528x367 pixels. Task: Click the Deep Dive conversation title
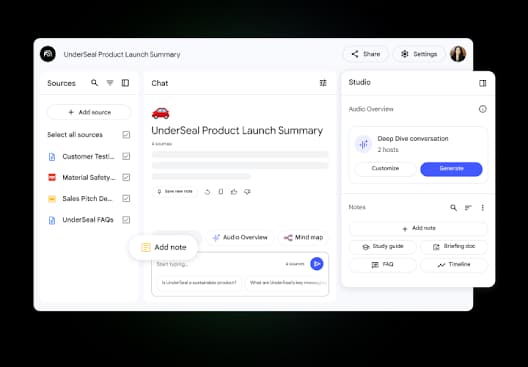point(413,138)
